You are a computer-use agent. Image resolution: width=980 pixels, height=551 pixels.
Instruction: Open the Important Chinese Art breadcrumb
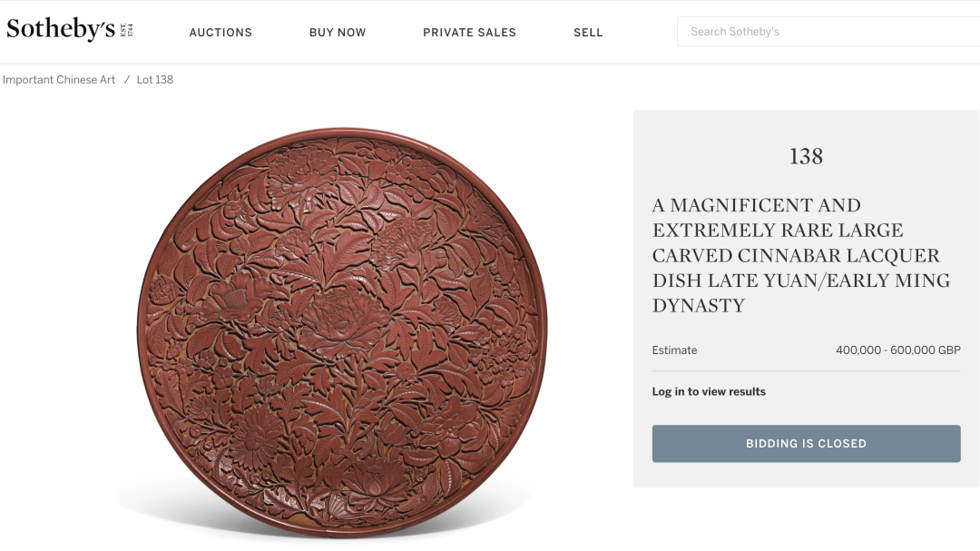click(x=59, y=80)
